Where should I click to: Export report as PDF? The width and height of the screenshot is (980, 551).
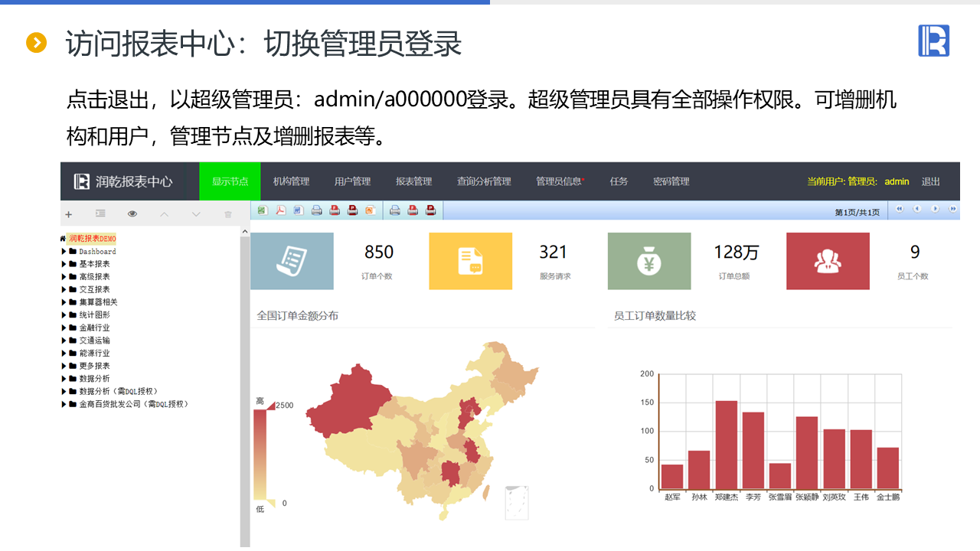click(x=281, y=210)
